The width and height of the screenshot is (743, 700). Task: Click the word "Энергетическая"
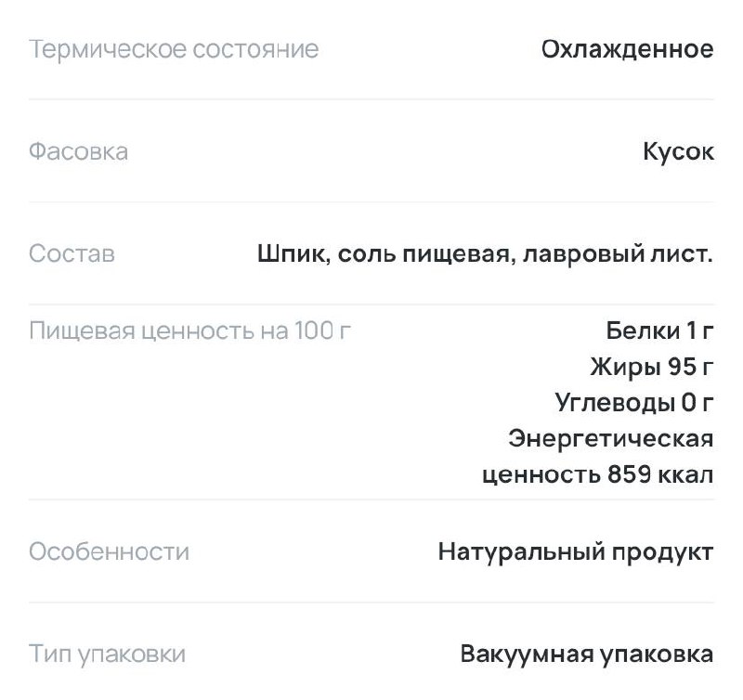pyautogui.click(x=611, y=438)
